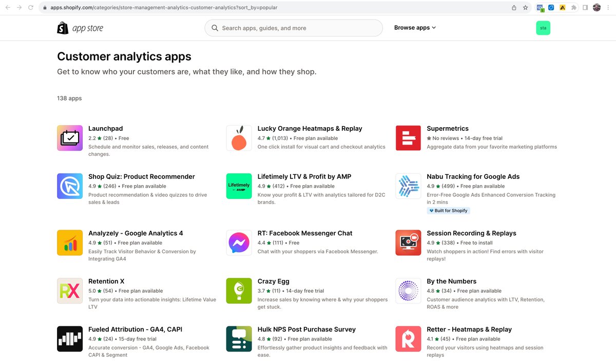Open the Lifetimely green app icon
Screen dimensions: 616x364
click(239, 186)
